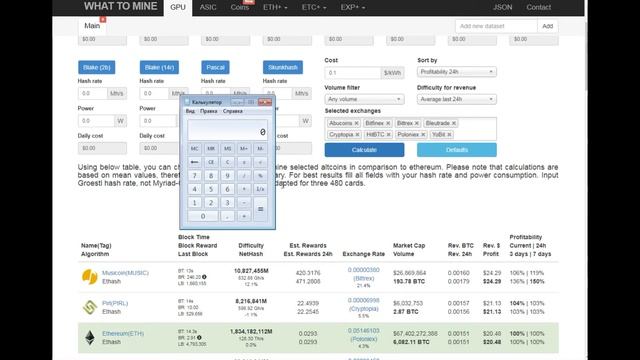Image resolution: width=640 pixels, height=360 pixels.
Task: Open the ASIC tab
Action: pos(208,7)
